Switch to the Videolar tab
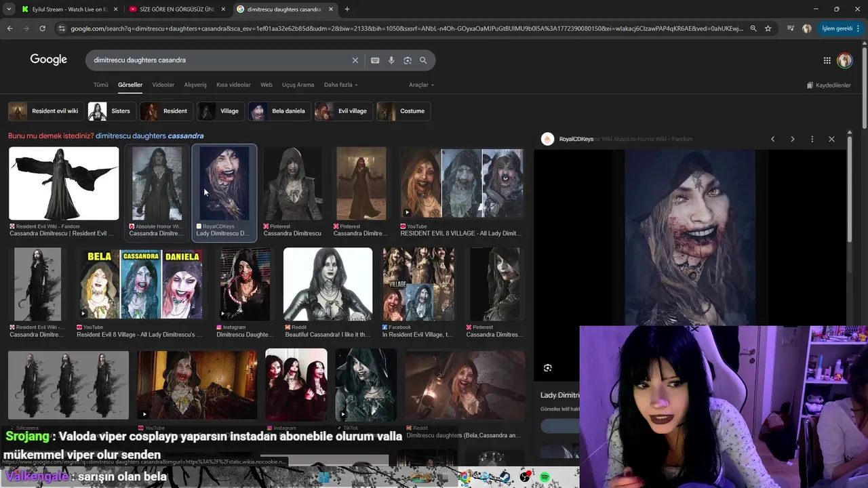The width and height of the screenshot is (868, 488). [163, 85]
